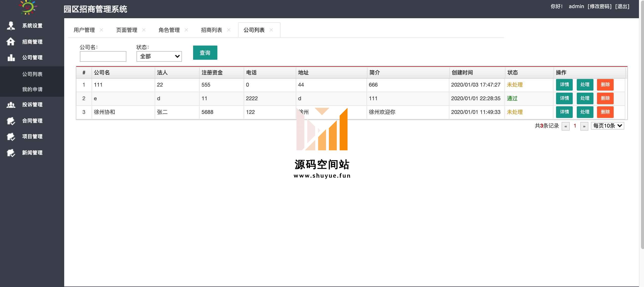
Task: Click the 查询 search button
Action: coord(205,53)
